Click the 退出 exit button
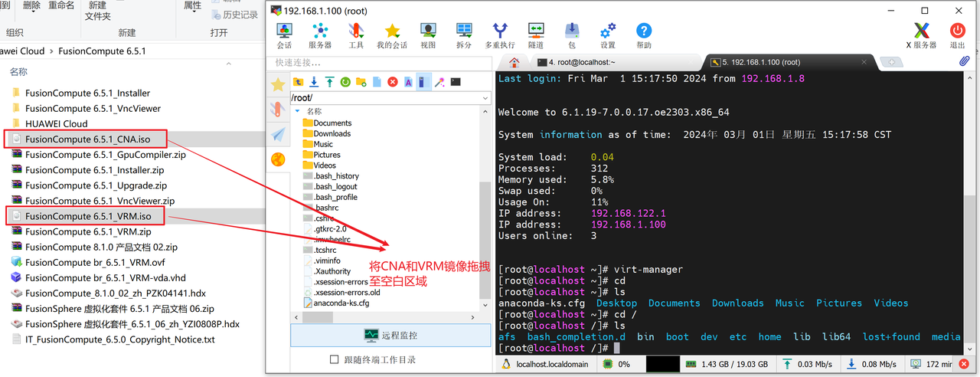Screen dimensions: 980x377 (957, 35)
